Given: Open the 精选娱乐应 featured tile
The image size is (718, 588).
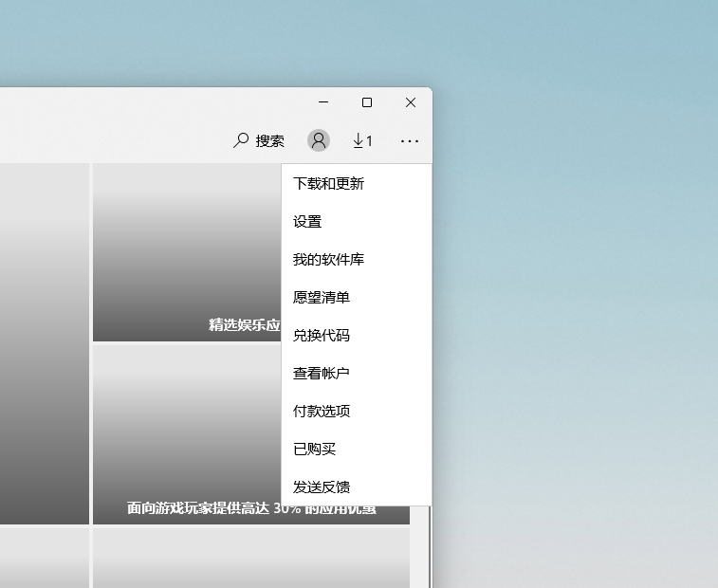Looking at the screenshot, I should 187,252.
